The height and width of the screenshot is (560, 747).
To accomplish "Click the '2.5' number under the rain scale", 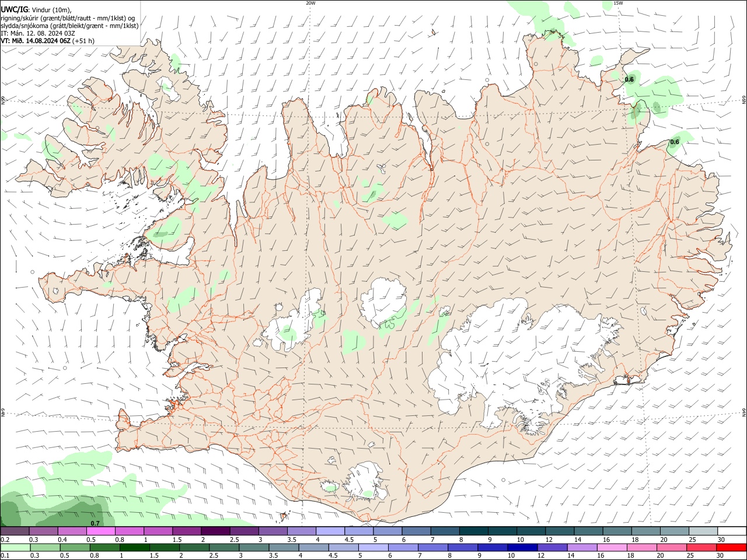I will click(214, 556).
